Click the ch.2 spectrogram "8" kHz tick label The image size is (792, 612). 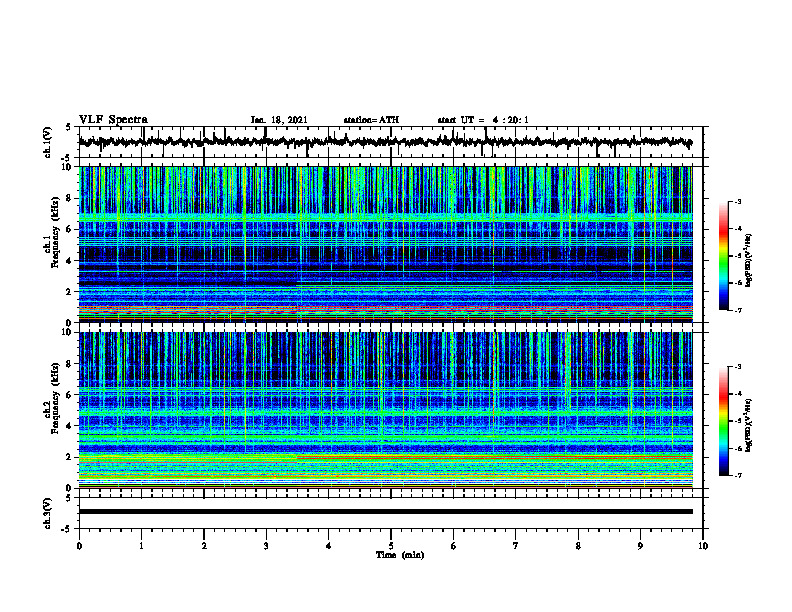tap(69, 364)
